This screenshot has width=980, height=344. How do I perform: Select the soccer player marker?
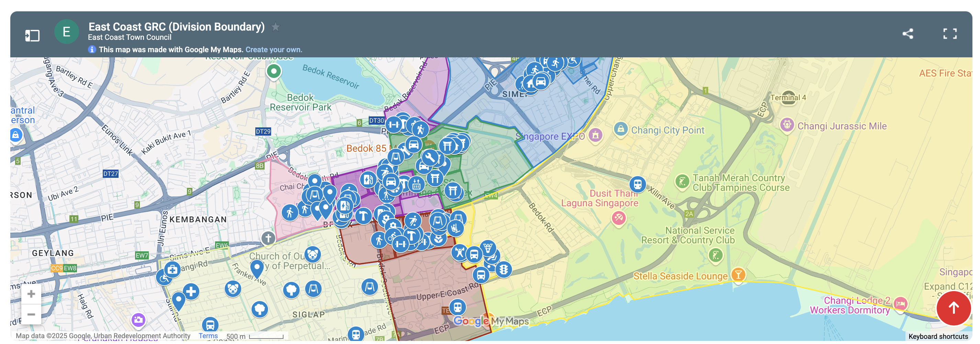point(413,220)
